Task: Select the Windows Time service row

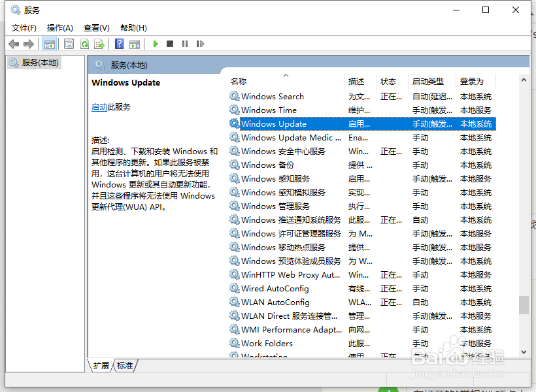Action: tap(362, 110)
